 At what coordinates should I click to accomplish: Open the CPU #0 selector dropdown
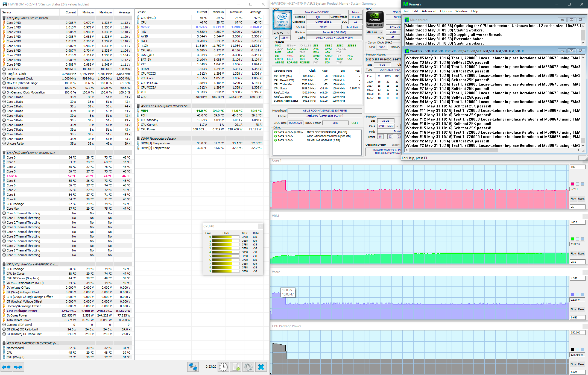pos(281,33)
